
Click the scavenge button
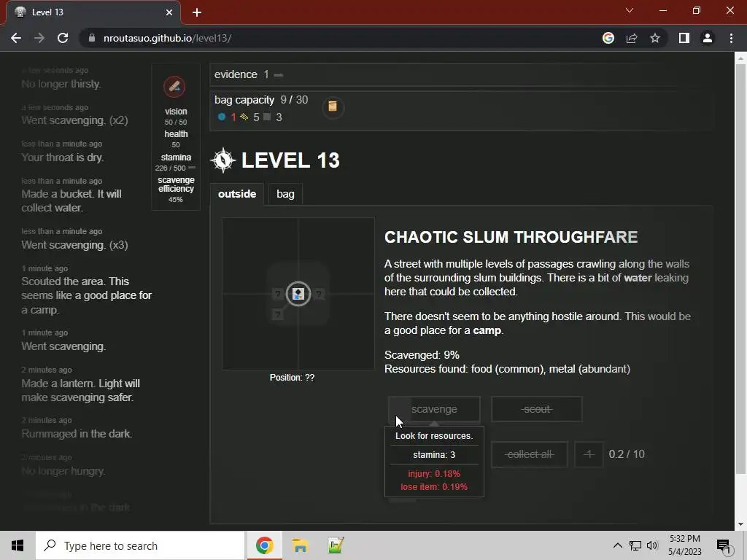[434, 409]
